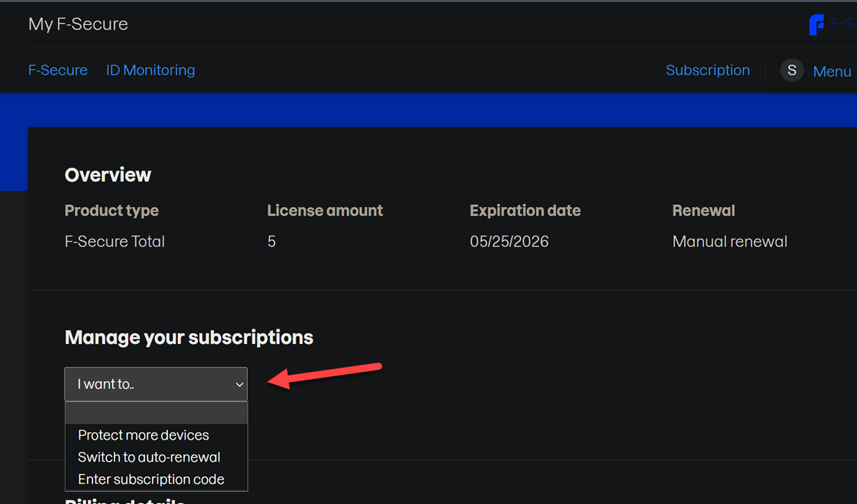Choose 'Protect more devices' option
This screenshot has width=857, height=504.
pos(156,435)
